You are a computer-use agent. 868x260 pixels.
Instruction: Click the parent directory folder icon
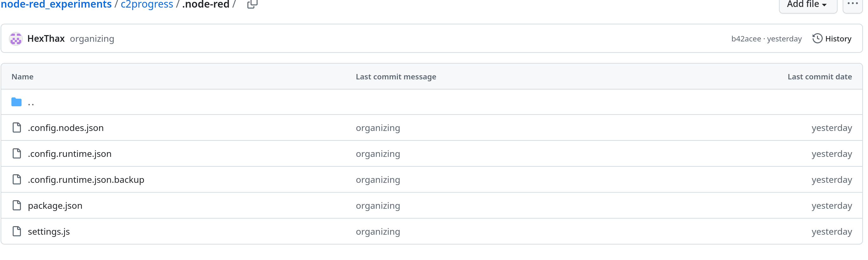(16, 102)
